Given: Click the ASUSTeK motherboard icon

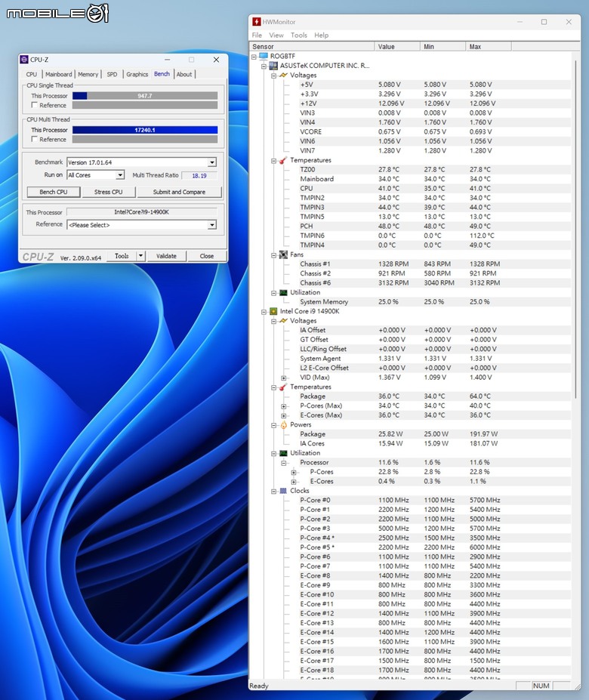Looking at the screenshot, I should pyautogui.click(x=273, y=66).
